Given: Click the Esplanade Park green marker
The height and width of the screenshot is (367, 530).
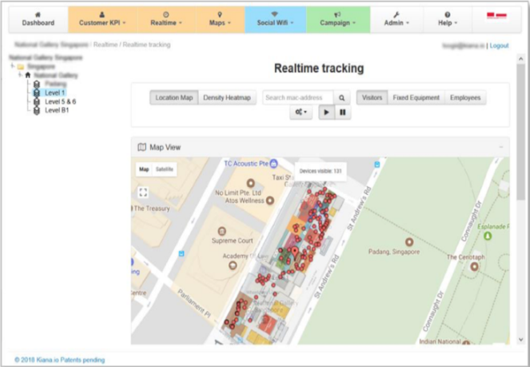Looking at the screenshot, I should point(487,236).
